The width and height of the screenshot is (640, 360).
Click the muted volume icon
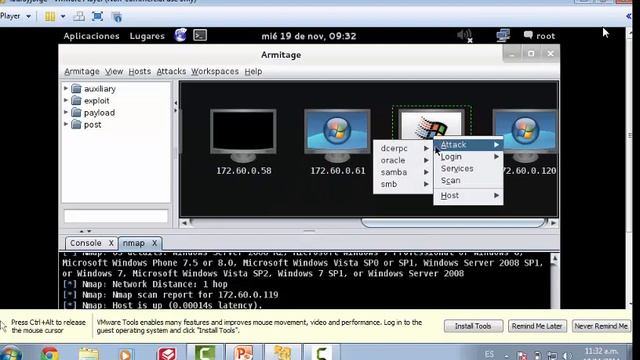point(464,36)
